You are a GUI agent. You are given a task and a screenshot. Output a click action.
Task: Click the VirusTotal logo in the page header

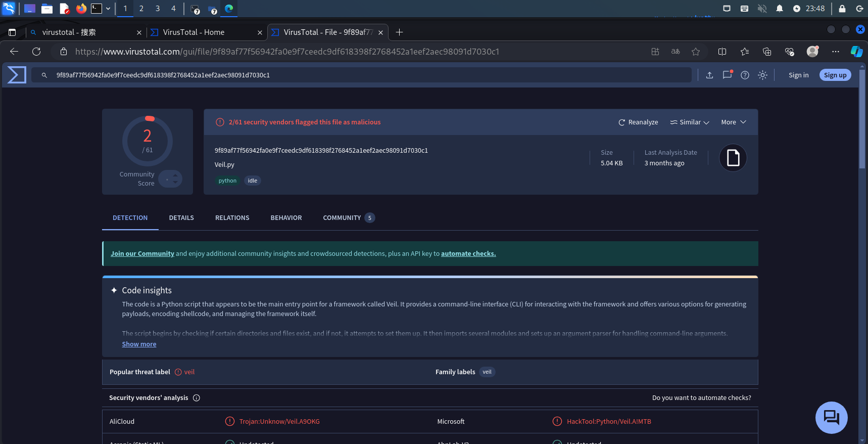pos(17,75)
